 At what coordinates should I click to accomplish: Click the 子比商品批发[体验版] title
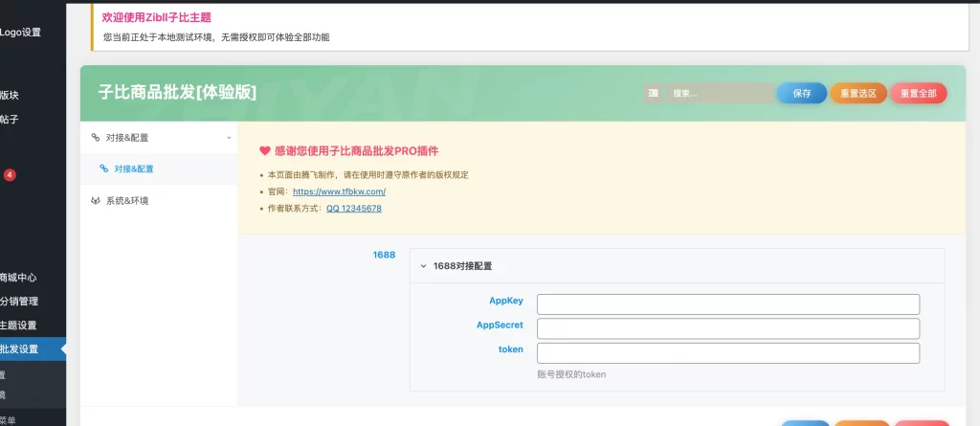coord(177,92)
